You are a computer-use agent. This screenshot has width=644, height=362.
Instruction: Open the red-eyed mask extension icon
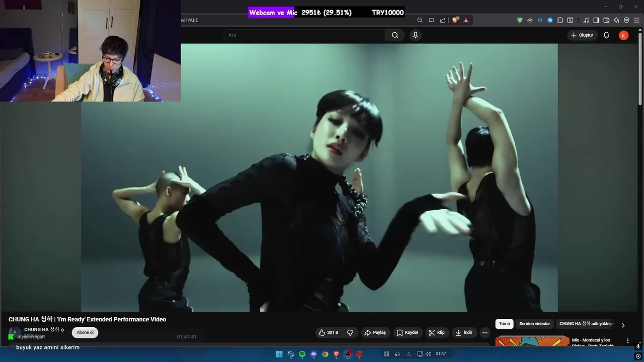point(530,20)
